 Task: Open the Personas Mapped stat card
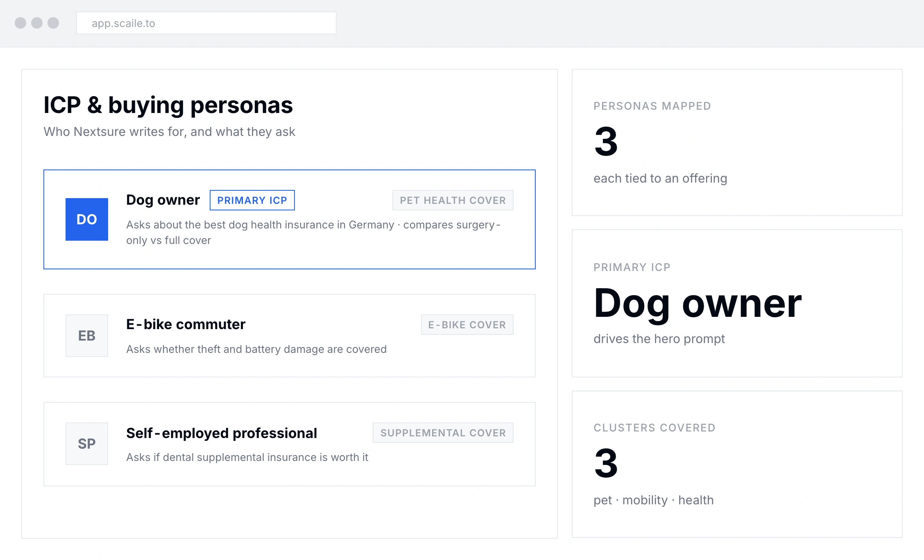tap(737, 142)
